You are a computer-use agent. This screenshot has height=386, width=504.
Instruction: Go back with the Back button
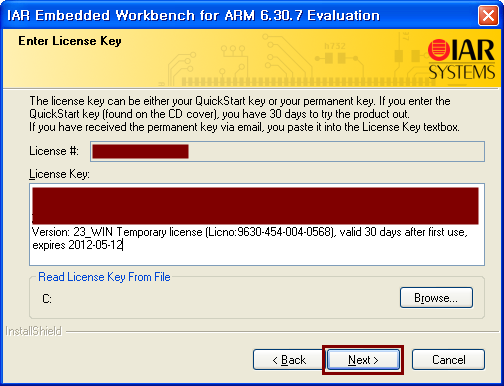click(288, 360)
